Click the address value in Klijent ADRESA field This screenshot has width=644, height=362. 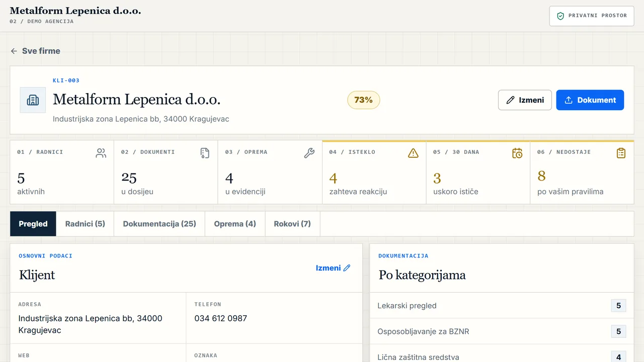[90, 324]
